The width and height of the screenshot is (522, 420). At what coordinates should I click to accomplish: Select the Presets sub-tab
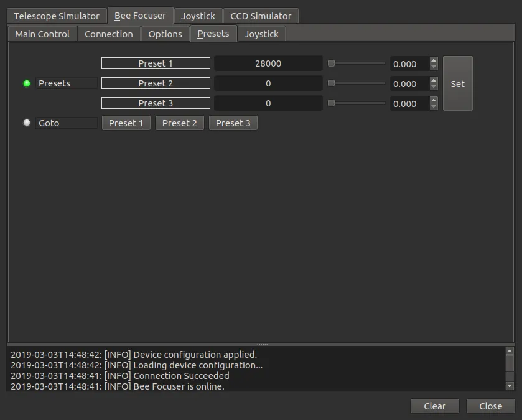click(x=213, y=34)
